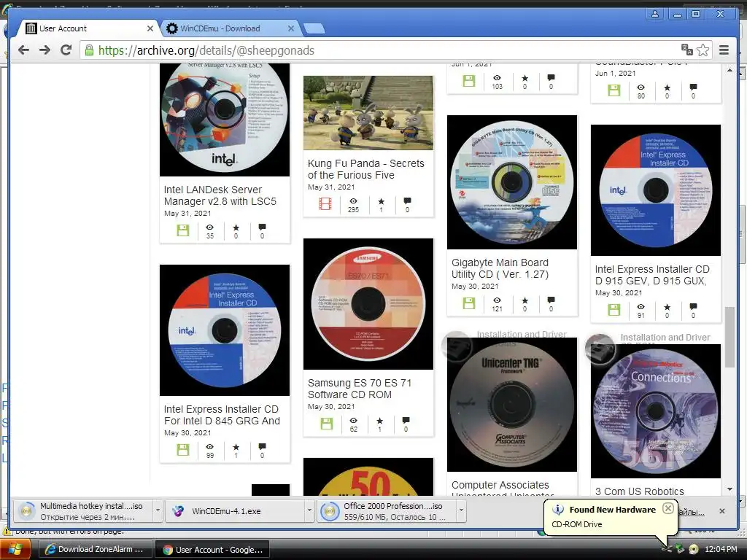Open the translate page icon in address bar
The width and height of the screenshot is (747, 560).
[x=686, y=50]
